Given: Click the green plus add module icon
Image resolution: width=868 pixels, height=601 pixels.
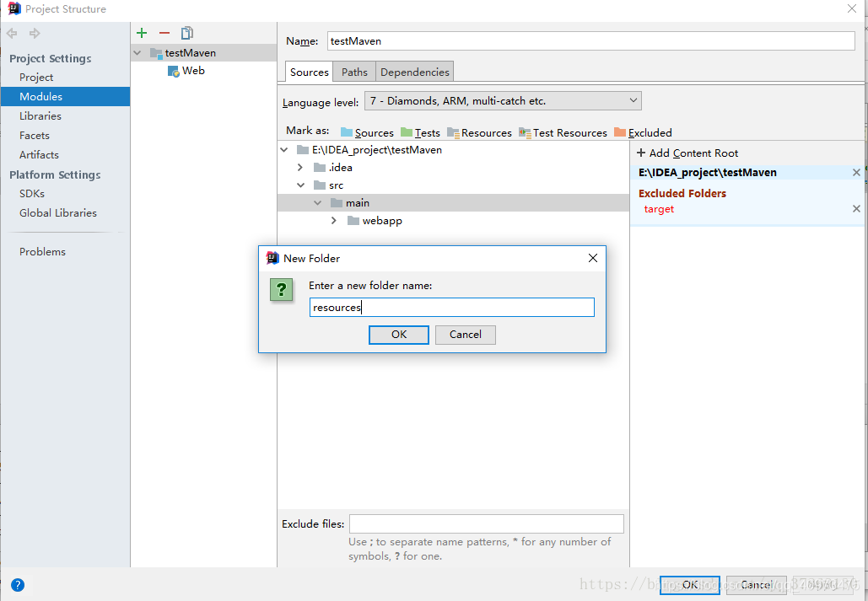Looking at the screenshot, I should coord(142,33).
